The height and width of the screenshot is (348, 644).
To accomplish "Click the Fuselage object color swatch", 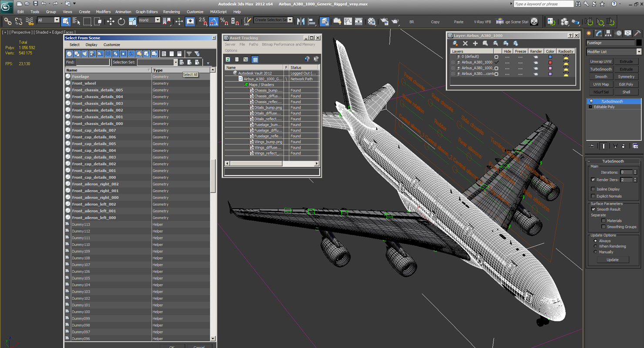I will pyautogui.click(x=639, y=43).
